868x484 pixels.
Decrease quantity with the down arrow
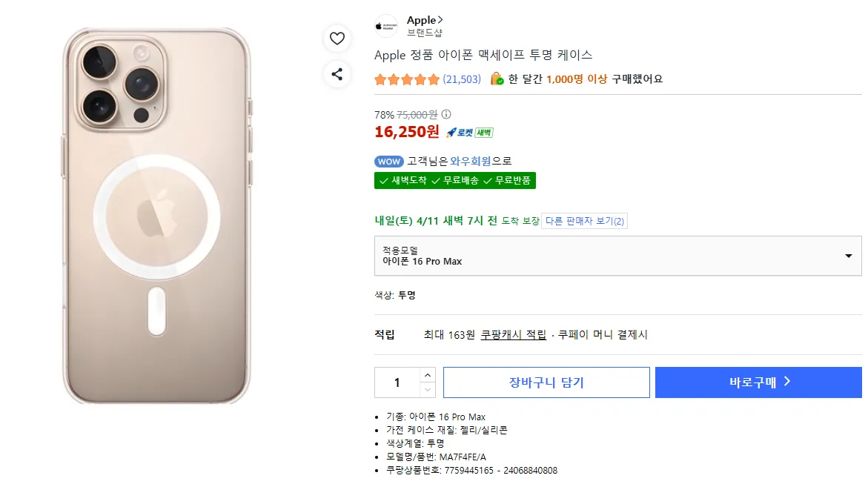428,390
